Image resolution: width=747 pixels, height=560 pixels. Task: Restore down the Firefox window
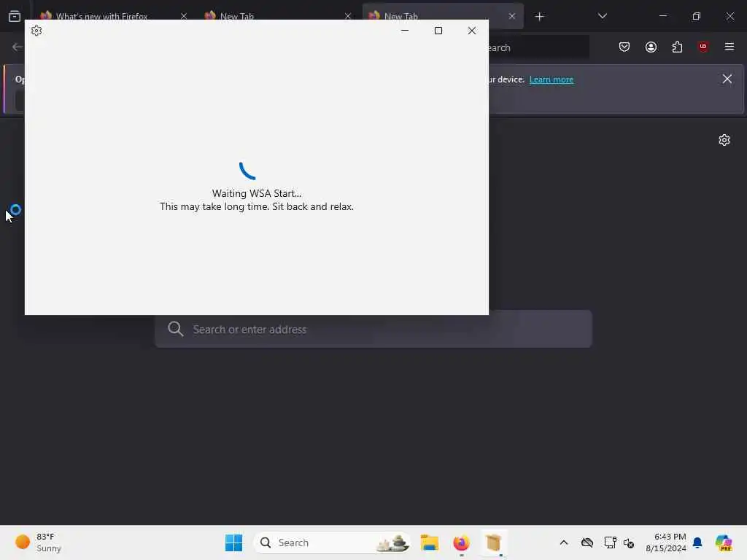pos(697,16)
